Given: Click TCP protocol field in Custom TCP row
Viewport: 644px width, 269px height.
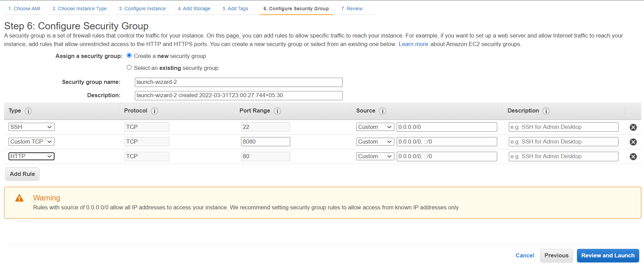Looking at the screenshot, I should (x=147, y=141).
